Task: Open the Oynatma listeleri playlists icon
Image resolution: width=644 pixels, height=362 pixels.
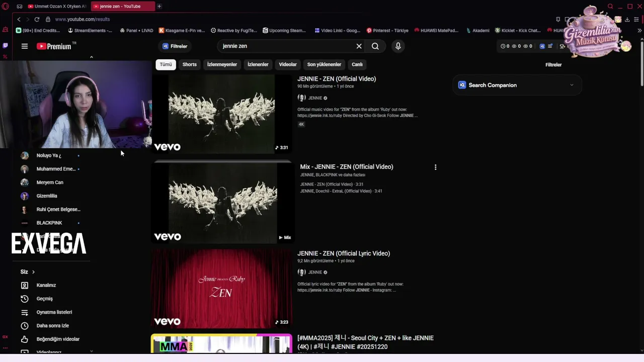Action: (24, 312)
